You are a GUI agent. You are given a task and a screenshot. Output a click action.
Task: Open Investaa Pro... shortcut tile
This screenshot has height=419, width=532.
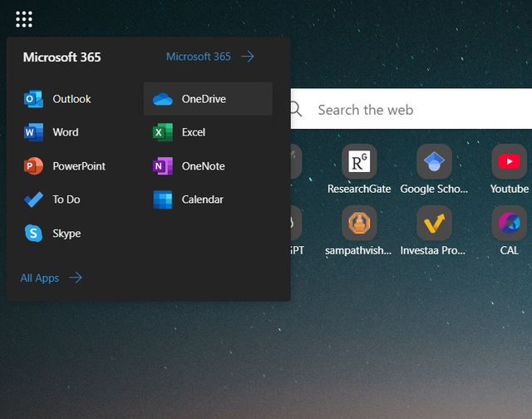point(434,231)
